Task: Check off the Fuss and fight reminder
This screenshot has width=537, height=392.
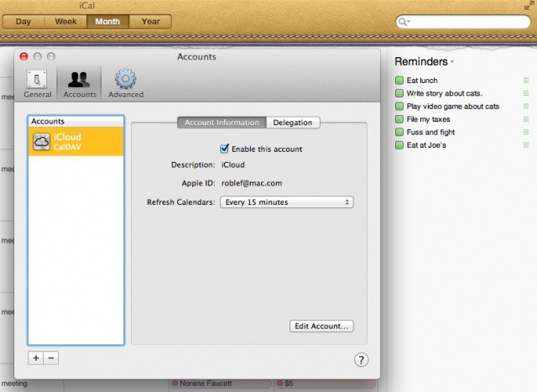Action: click(399, 132)
